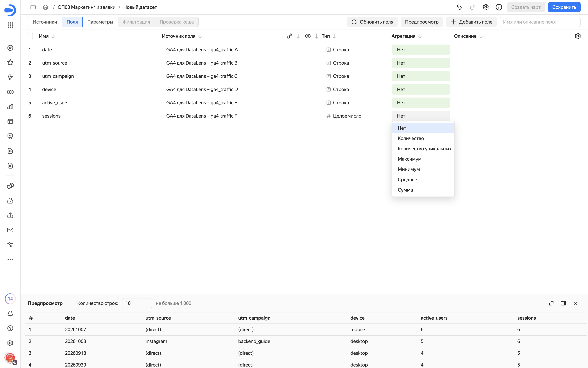
Task: Toggle the sidebar panel icon near breadcrumb
Action: coord(33,7)
